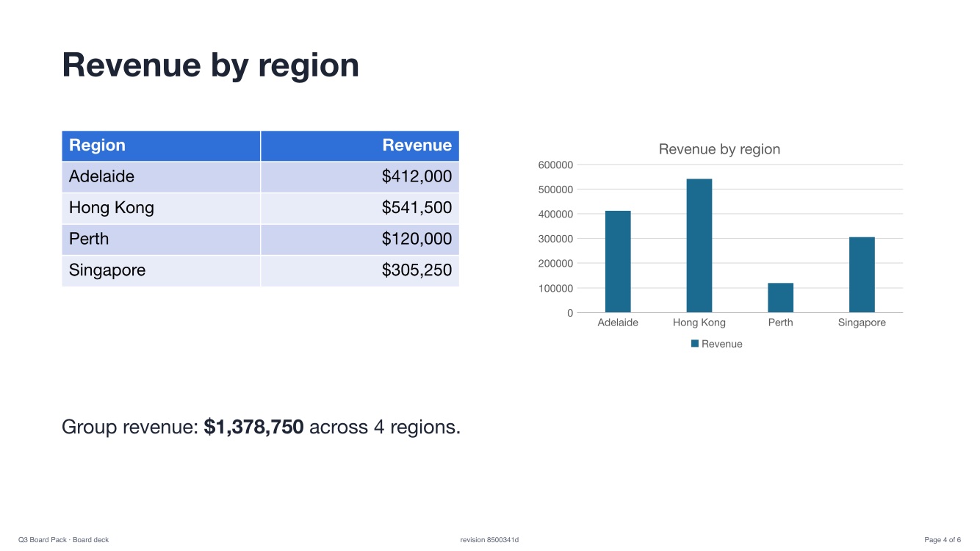The height and width of the screenshot is (551, 980).
Task: Click the "200000" y-axis label
Action: [555, 263]
